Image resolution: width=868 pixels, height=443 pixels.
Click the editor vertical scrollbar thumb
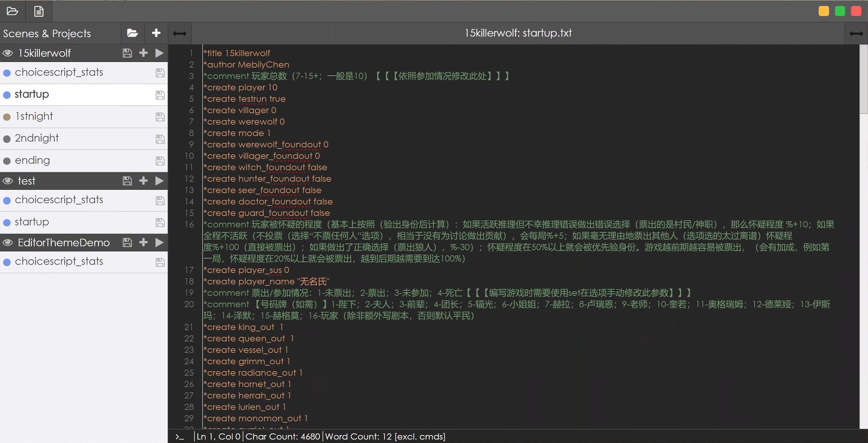pyautogui.click(x=864, y=79)
